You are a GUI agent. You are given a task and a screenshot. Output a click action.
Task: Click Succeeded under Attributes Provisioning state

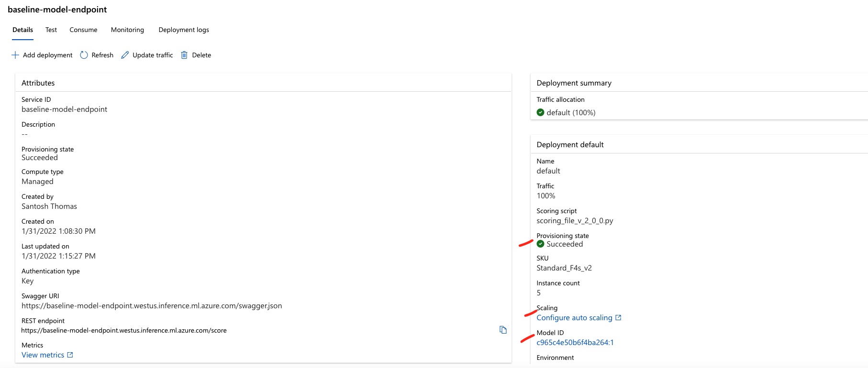pyautogui.click(x=40, y=157)
